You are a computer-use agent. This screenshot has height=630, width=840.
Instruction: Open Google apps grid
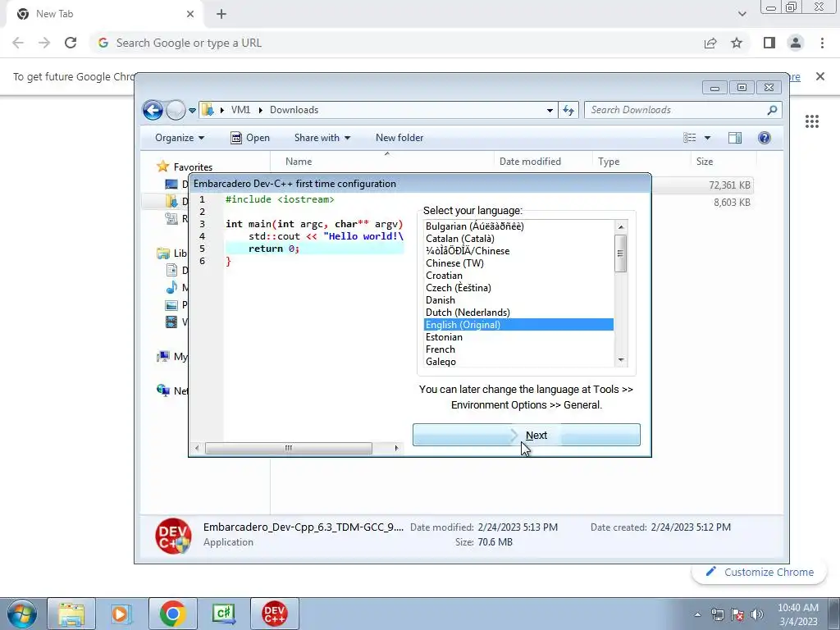(812, 121)
